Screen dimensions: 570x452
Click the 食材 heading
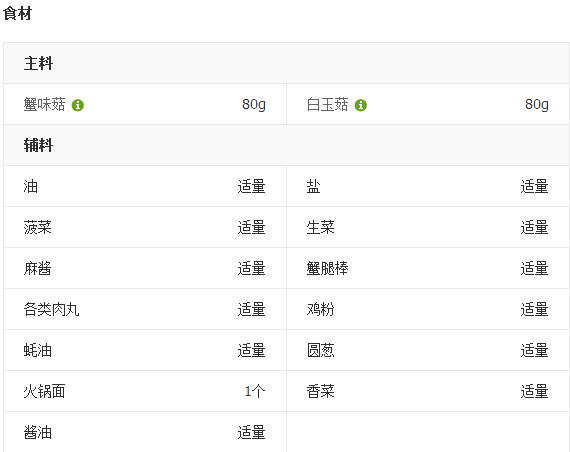[17, 13]
